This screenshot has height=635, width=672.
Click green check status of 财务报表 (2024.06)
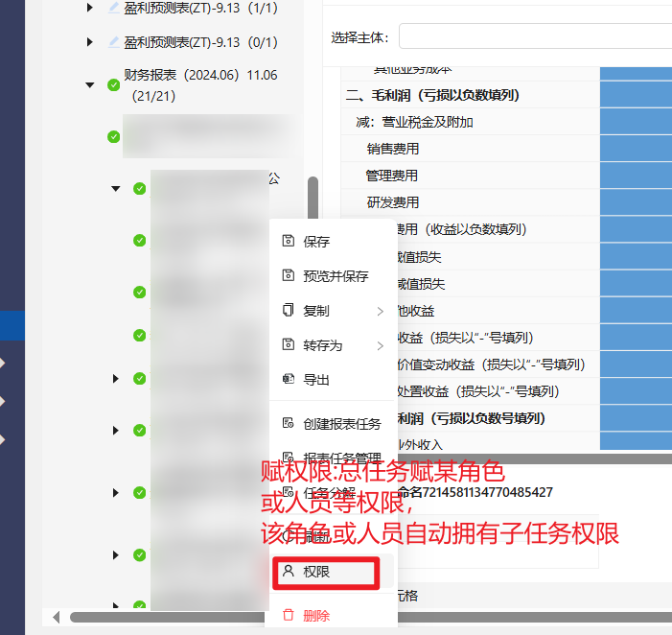(x=113, y=85)
